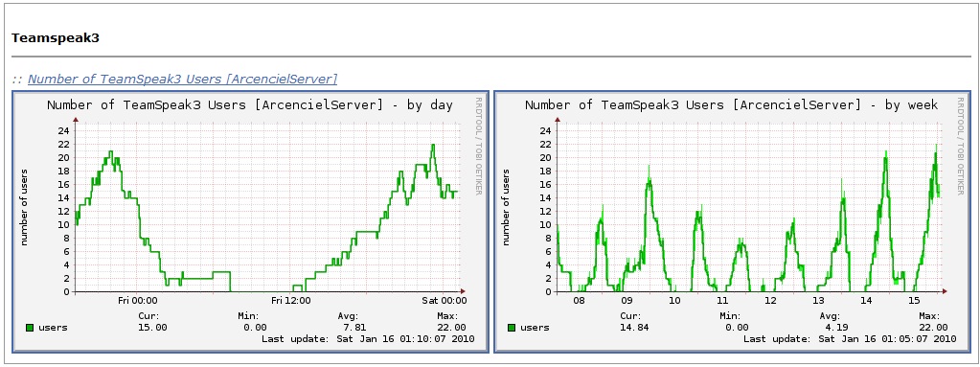980x367 pixels.
Task: Click the 13 day label on week graph
Action: [x=819, y=300]
